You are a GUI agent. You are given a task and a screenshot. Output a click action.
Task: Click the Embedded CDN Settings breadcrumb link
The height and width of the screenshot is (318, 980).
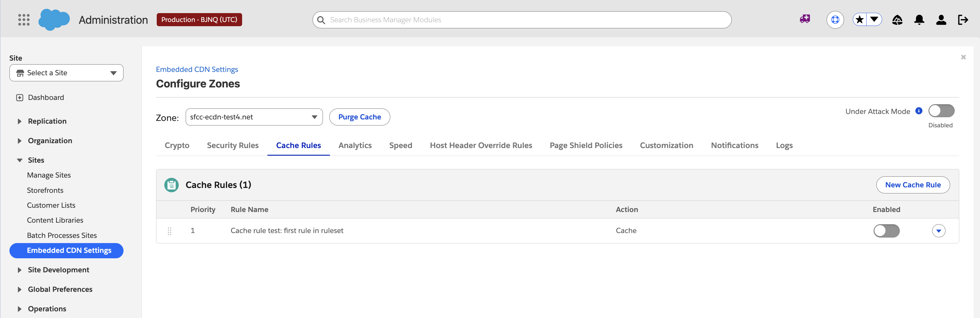197,69
